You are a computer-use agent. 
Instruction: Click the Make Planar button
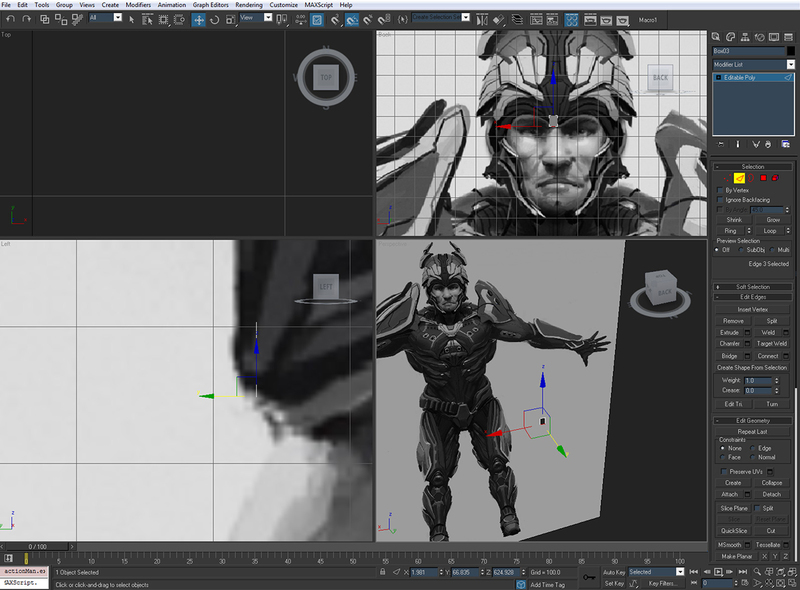737,556
